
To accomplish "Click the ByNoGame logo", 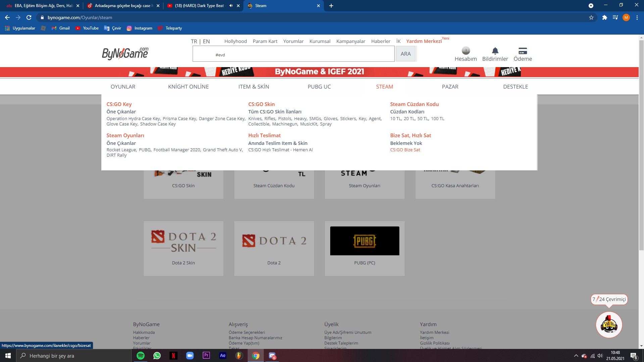I will (x=125, y=53).
